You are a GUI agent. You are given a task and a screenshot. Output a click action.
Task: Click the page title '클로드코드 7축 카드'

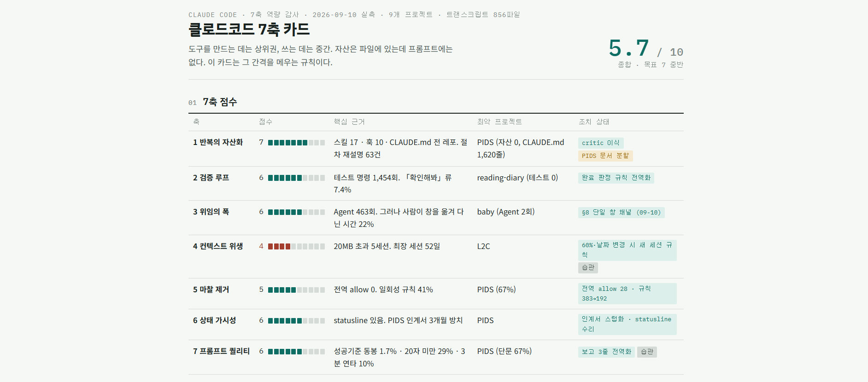(x=249, y=30)
